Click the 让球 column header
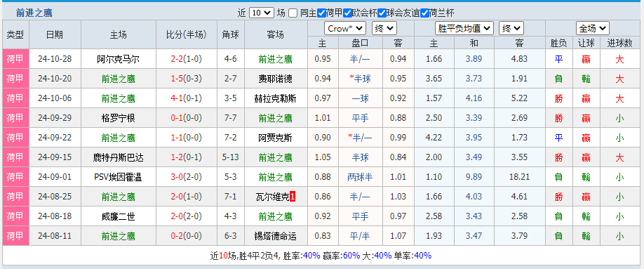644x269 pixels. pos(586,43)
